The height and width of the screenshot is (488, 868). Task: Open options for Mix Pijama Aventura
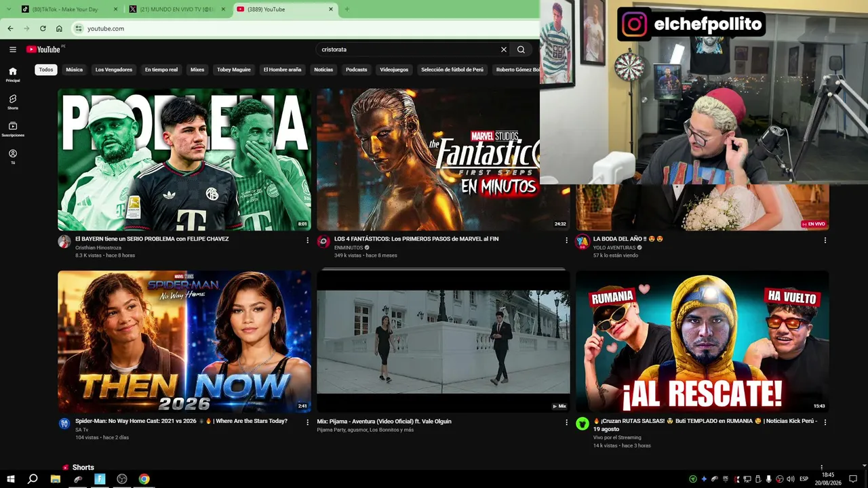[x=567, y=422]
